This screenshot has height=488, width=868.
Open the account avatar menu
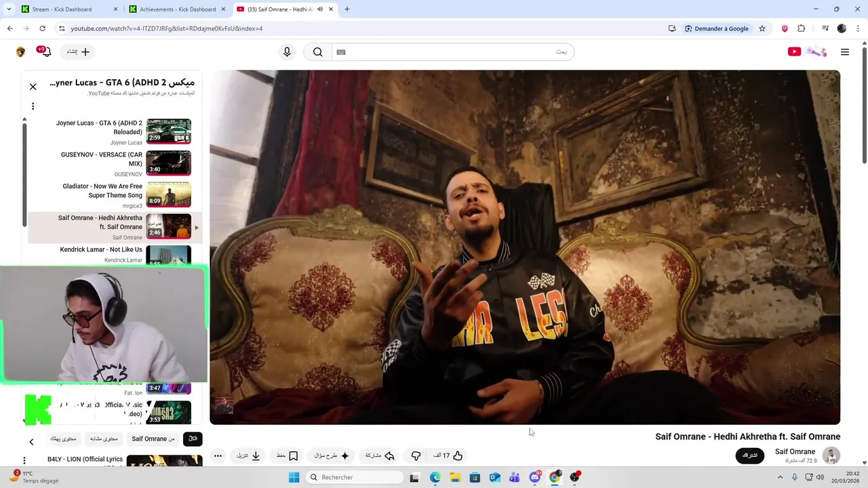tap(21, 52)
